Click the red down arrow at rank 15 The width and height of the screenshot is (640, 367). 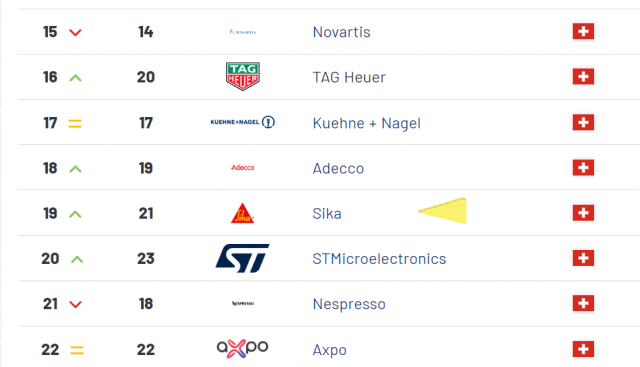coord(75,33)
